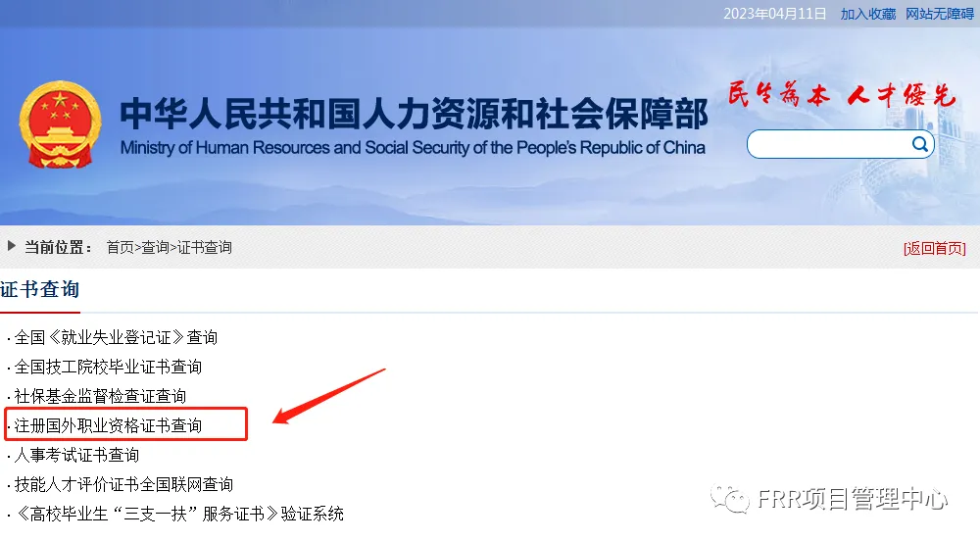
Task: Open 社保基金监督检查证查询 link
Action: click(100, 396)
